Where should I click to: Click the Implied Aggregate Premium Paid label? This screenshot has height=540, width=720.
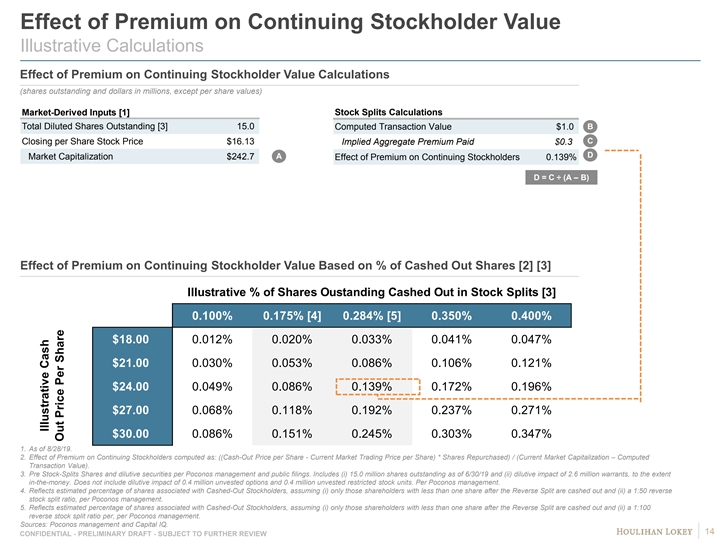(407, 142)
